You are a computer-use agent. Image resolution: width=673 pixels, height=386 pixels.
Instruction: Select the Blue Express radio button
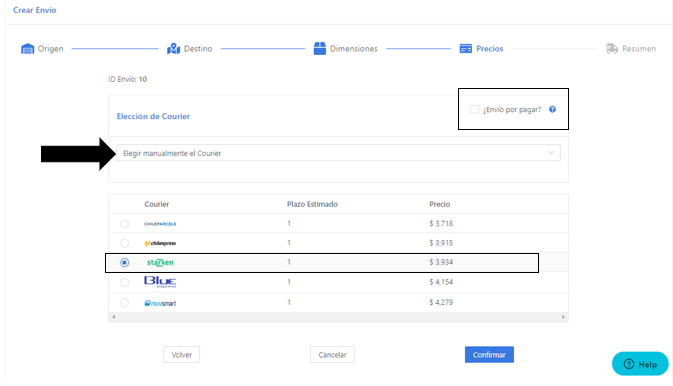point(124,282)
